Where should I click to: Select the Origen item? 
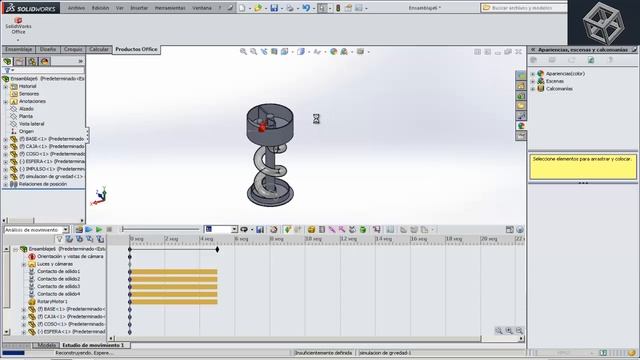click(x=26, y=131)
